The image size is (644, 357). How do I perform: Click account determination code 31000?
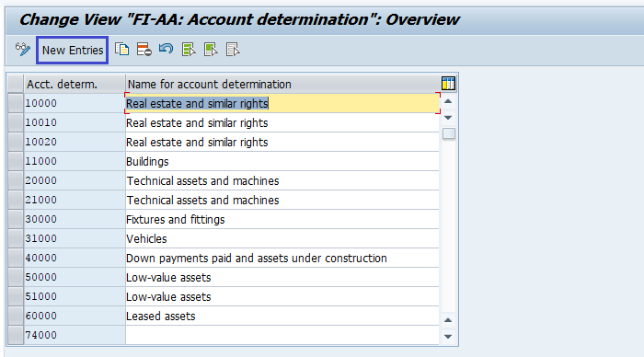75,238
